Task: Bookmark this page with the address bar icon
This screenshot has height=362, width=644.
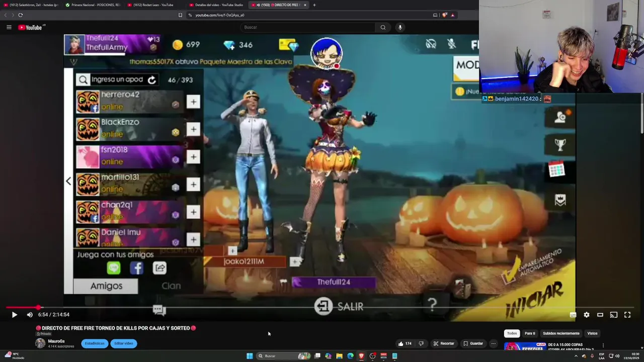Action: coord(180,15)
